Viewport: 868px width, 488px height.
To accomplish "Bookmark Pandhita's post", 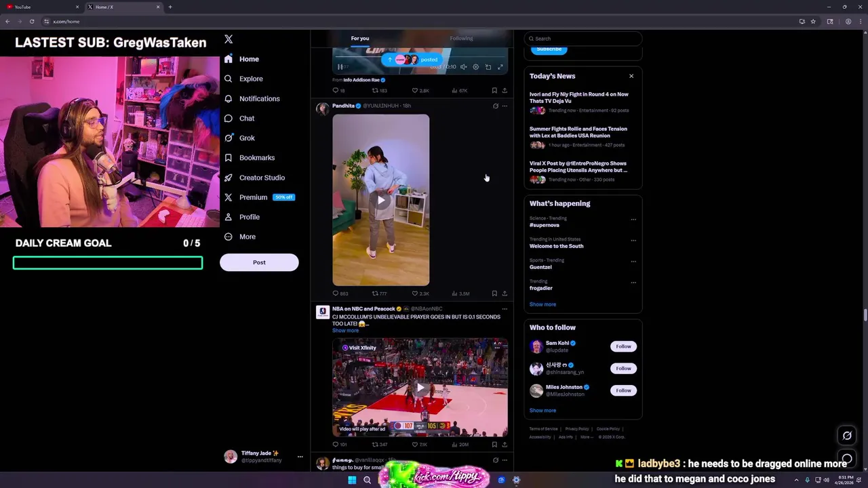I will pyautogui.click(x=494, y=293).
